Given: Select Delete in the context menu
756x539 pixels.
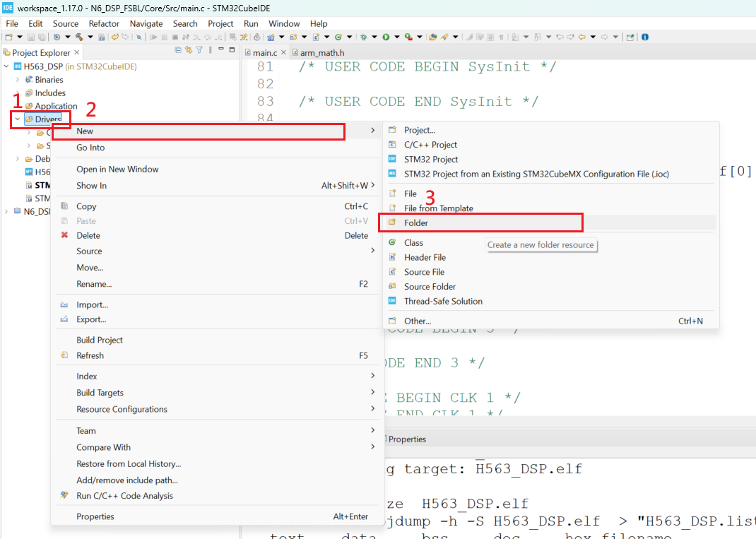Looking at the screenshot, I should [x=217, y=235].
